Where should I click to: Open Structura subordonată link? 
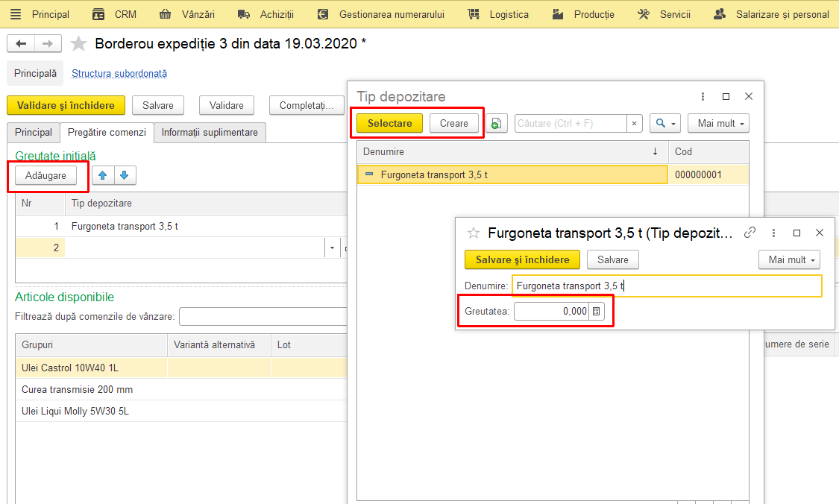pos(119,73)
